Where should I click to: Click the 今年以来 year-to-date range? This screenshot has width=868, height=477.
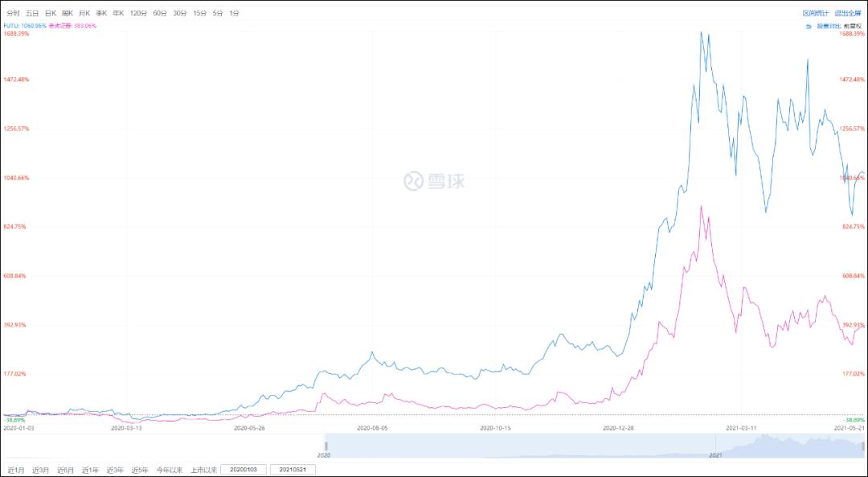pyautogui.click(x=169, y=470)
